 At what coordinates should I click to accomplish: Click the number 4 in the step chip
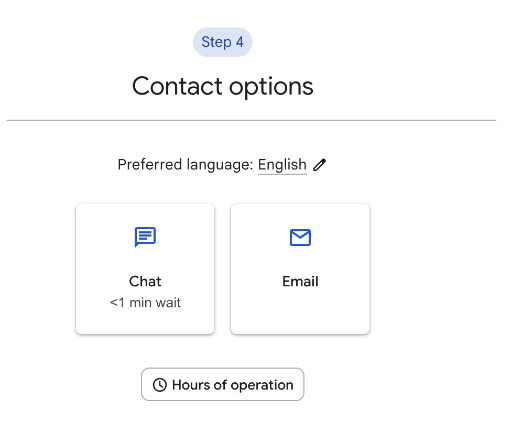[240, 42]
